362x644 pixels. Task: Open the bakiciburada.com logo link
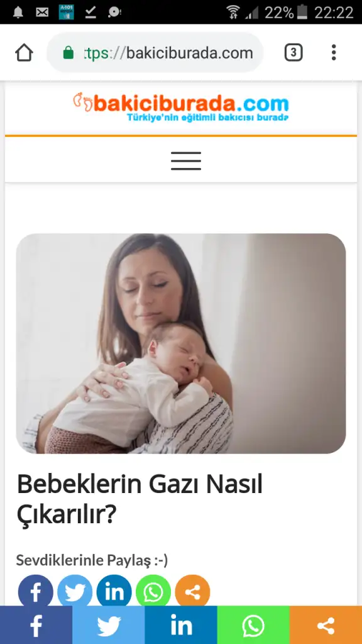pos(181,107)
